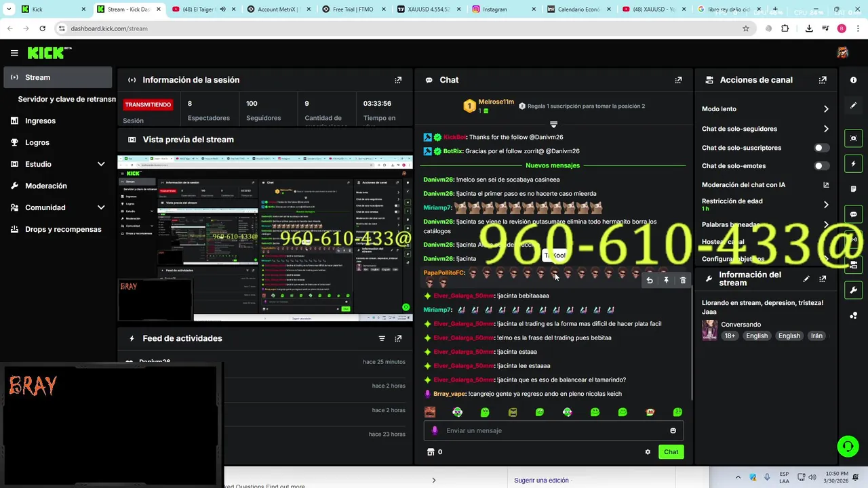
Task: Click the Irán stream tag
Action: click(816, 336)
